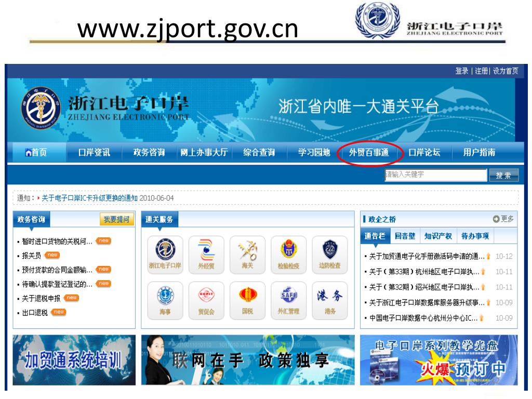Open the 外汇管理 SAFE icon
Viewport: 532px width, 399px height.
click(x=288, y=301)
